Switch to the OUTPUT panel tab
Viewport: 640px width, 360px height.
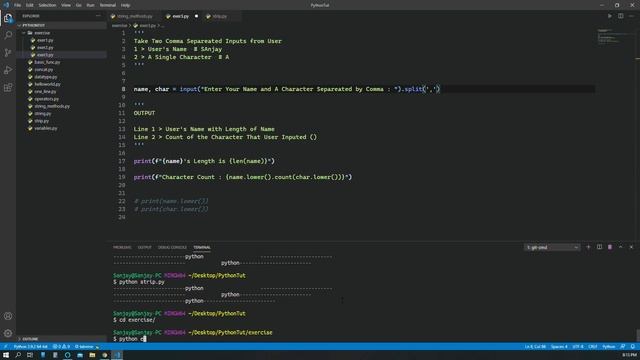[x=144, y=247]
